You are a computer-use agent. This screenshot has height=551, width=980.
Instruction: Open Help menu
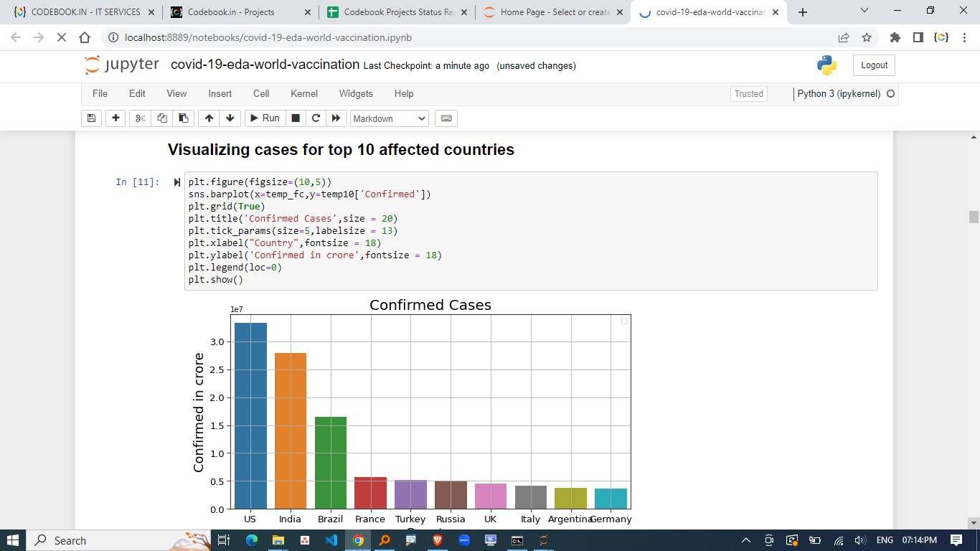click(404, 93)
